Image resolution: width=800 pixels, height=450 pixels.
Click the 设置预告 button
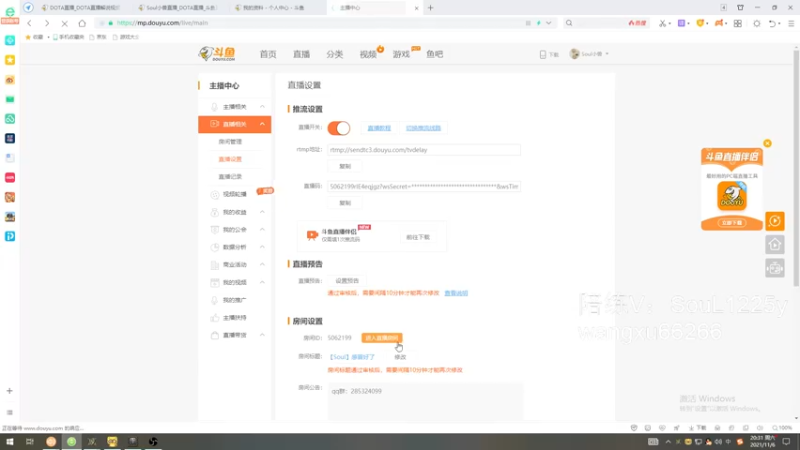[347, 281]
